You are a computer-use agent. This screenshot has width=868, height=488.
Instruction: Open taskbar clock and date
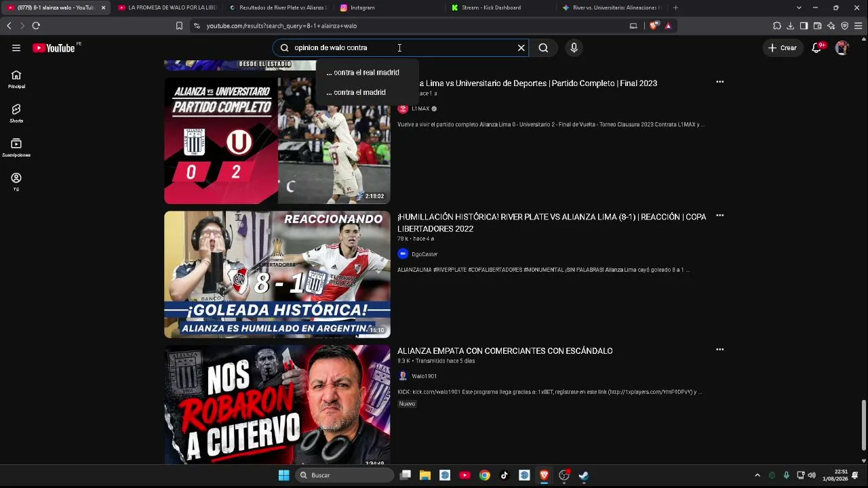point(835,475)
